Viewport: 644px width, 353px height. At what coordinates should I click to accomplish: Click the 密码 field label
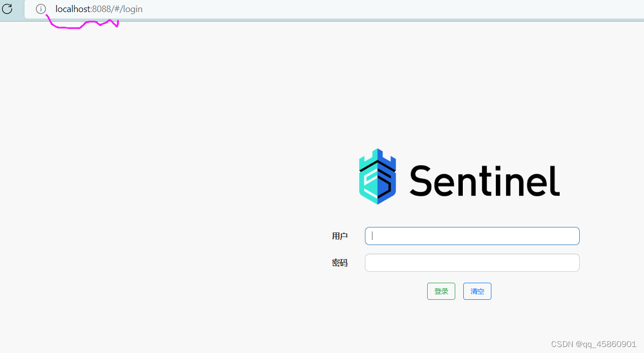pyautogui.click(x=340, y=263)
